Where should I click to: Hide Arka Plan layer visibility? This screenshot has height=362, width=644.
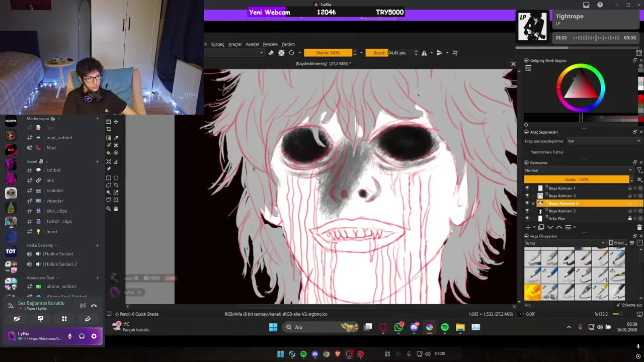point(527,219)
